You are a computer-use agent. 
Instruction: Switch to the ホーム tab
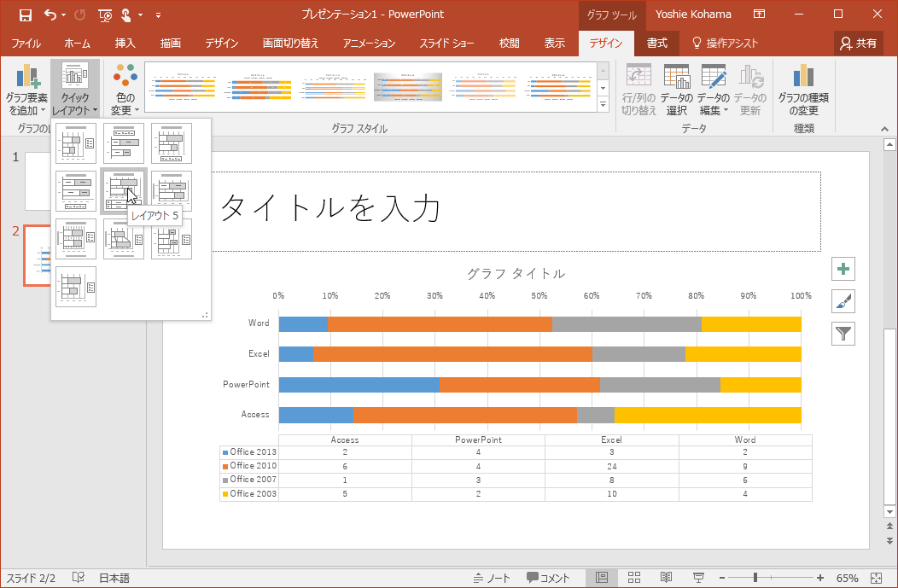78,43
